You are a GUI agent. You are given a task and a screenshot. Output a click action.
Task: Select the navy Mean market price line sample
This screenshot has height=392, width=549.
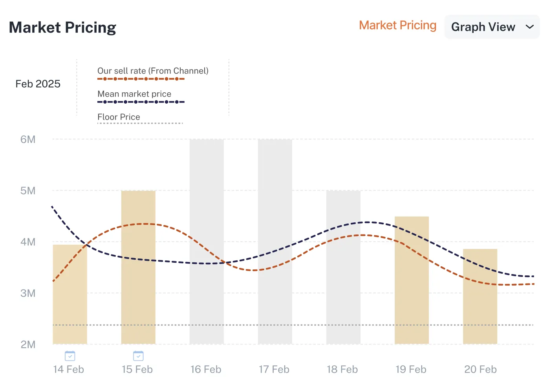tap(141, 101)
